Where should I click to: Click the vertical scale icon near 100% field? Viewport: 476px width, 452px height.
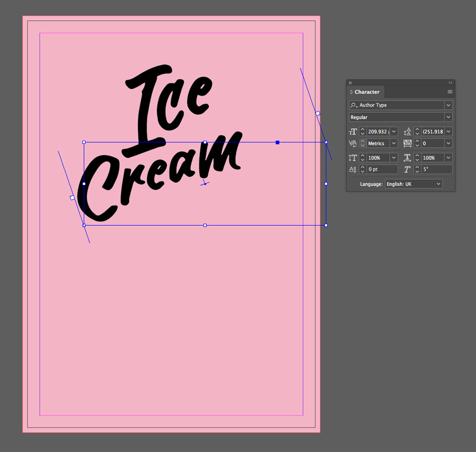coord(352,157)
